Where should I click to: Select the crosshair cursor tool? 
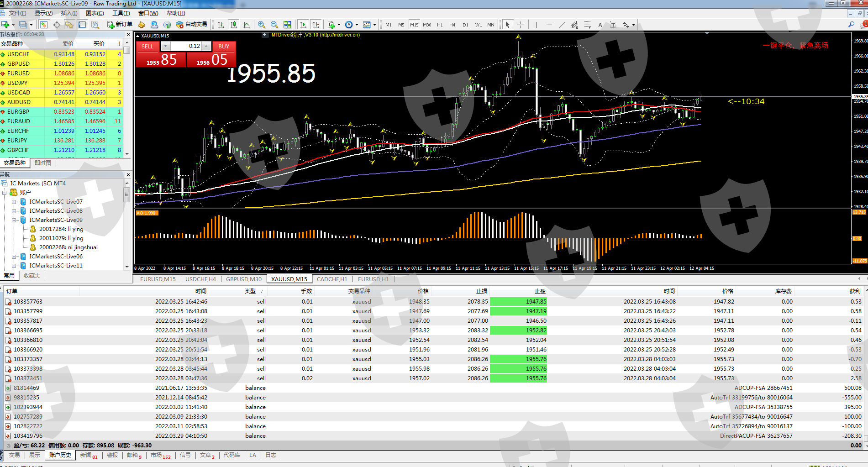click(521, 25)
